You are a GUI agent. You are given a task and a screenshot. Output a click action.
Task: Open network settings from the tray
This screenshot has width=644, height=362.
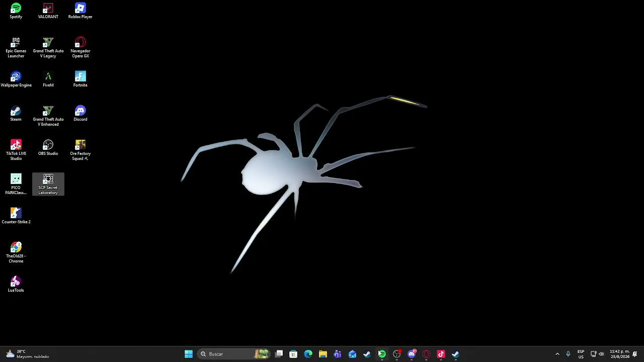[593, 354]
